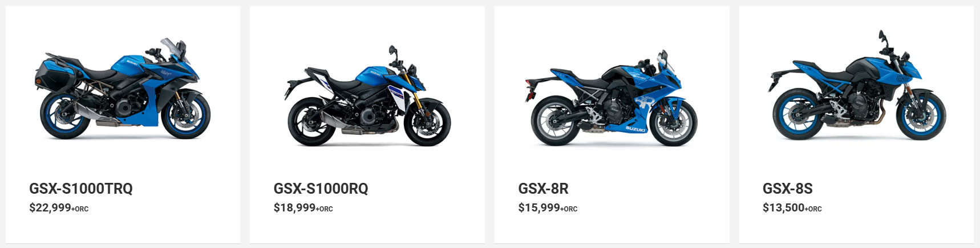Open the GSX-S1000RQ motorcycle image

click(x=368, y=95)
